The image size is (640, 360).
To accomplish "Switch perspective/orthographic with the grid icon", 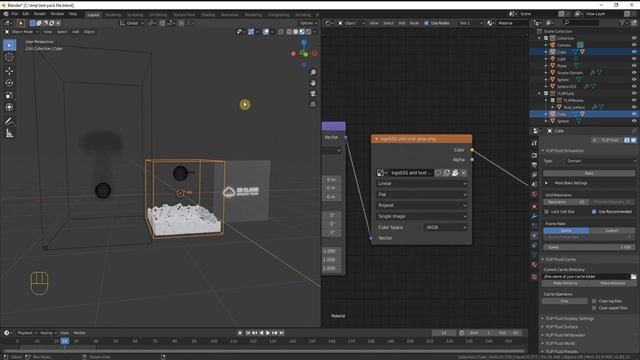I will click(x=313, y=104).
